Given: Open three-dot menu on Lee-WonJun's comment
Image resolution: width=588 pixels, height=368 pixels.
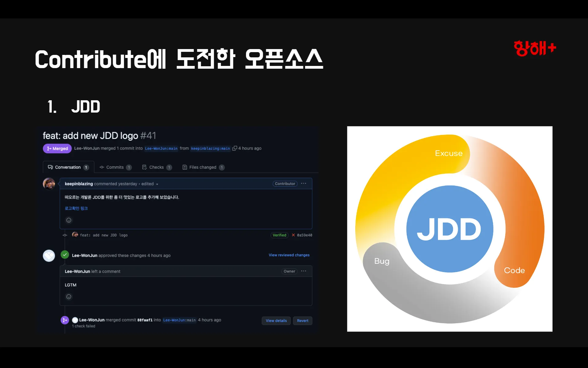Looking at the screenshot, I should tap(303, 271).
